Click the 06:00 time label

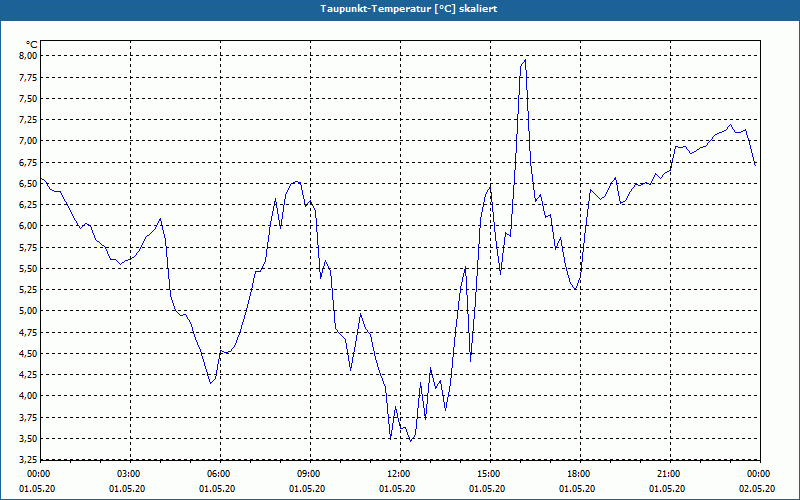pos(220,474)
